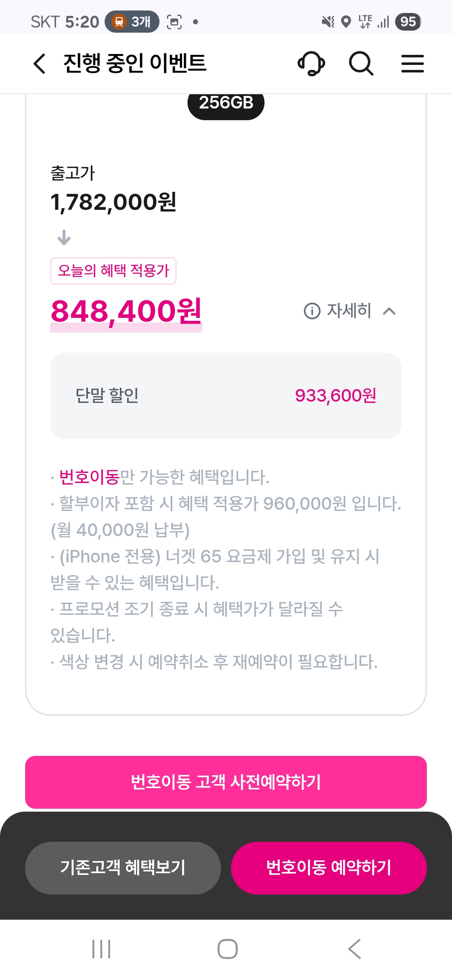This screenshot has height=980, width=452.
Task: Tap the highlighted 번호이동 text in notes
Action: pyautogui.click(x=90, y=477)
